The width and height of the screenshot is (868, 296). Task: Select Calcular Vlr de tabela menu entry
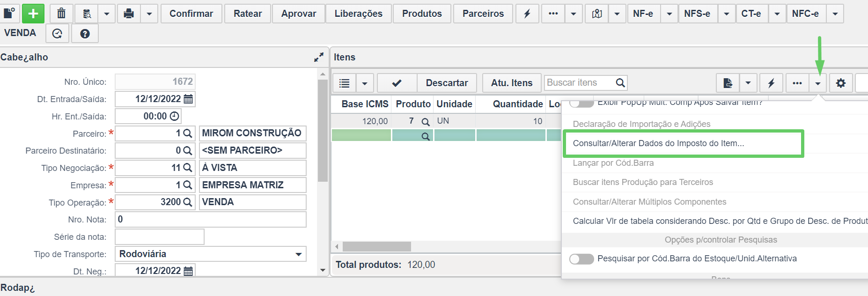[720, 221]
